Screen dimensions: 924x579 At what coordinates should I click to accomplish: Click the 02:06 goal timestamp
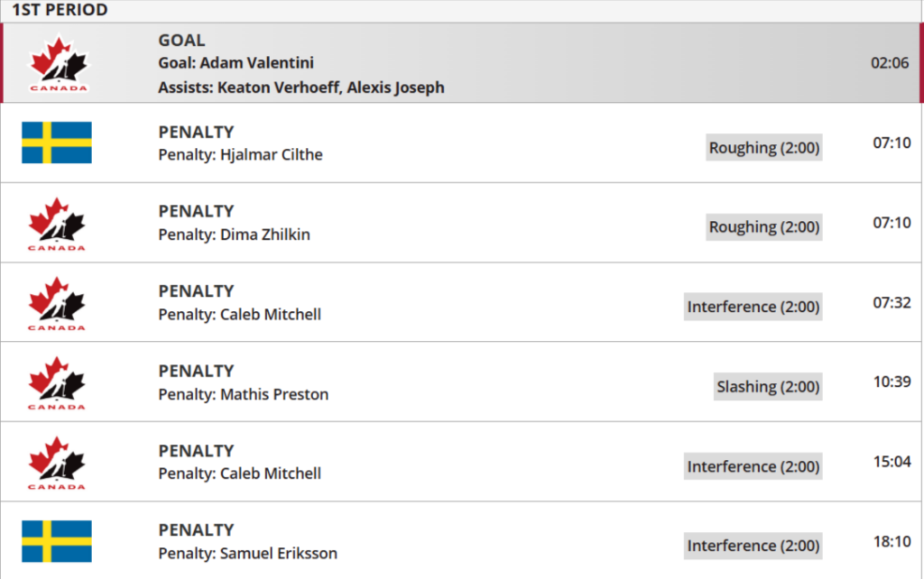(x=890, y=63)
